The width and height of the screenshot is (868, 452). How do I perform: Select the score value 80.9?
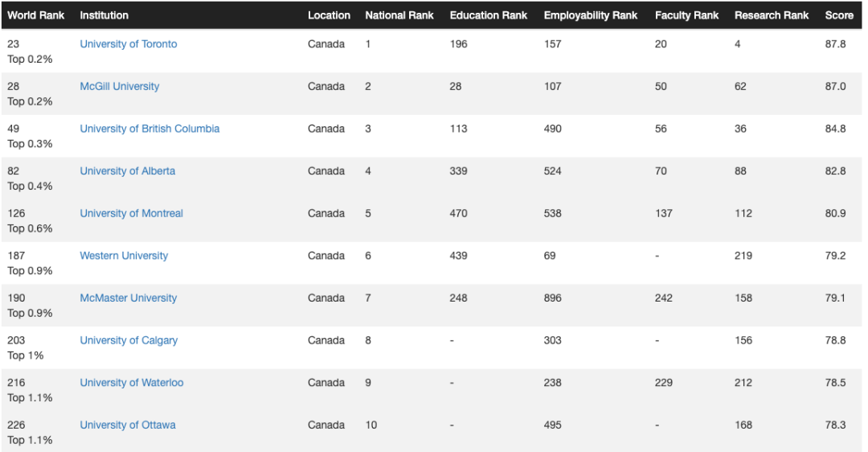click(x=835, y=213)
